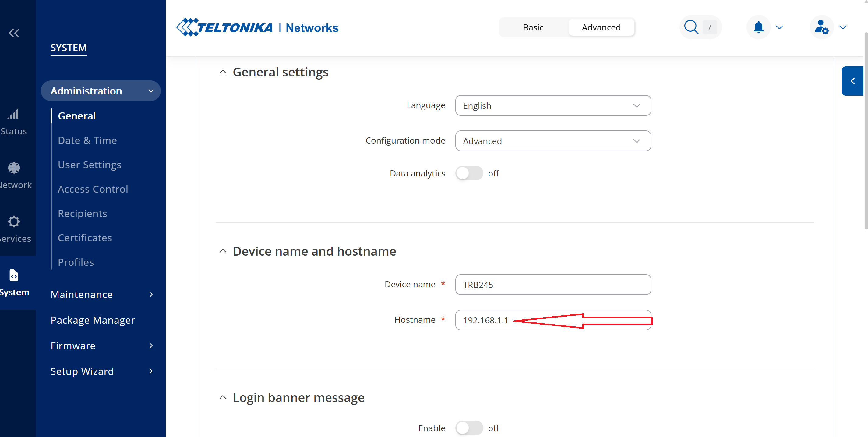Open the Configuration mode dropdown
Viewport: 868px width, 437px height.
tap(553, 141)
